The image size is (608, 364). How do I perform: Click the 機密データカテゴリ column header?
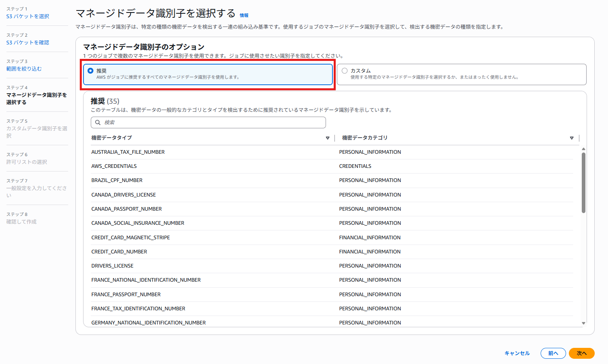[x=365, y=138]
